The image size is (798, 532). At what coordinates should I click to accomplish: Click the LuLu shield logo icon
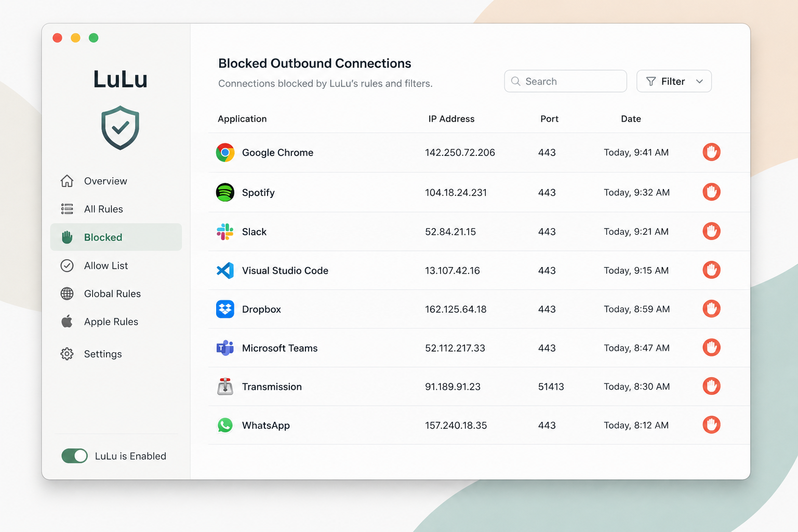pyautogui.click(x=120, y=128)
